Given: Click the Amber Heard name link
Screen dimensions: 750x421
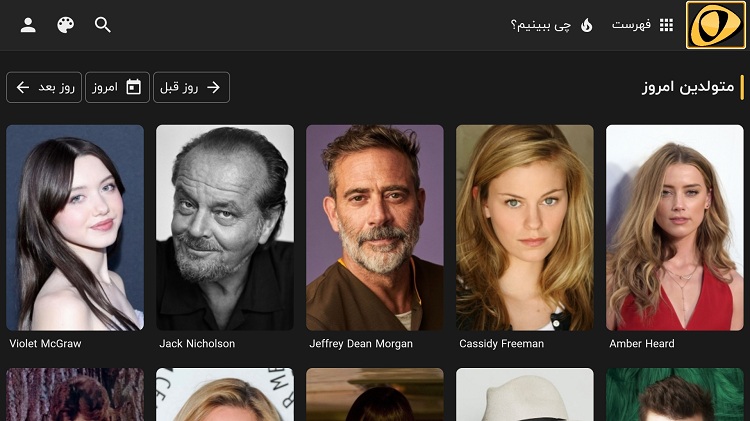Looking at the screenshot, I should pyautogui.click(x=642, y=343).
